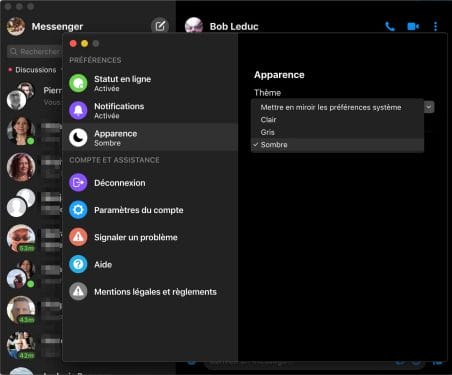Click the Signaler un problème warning icon

(78, 237)
